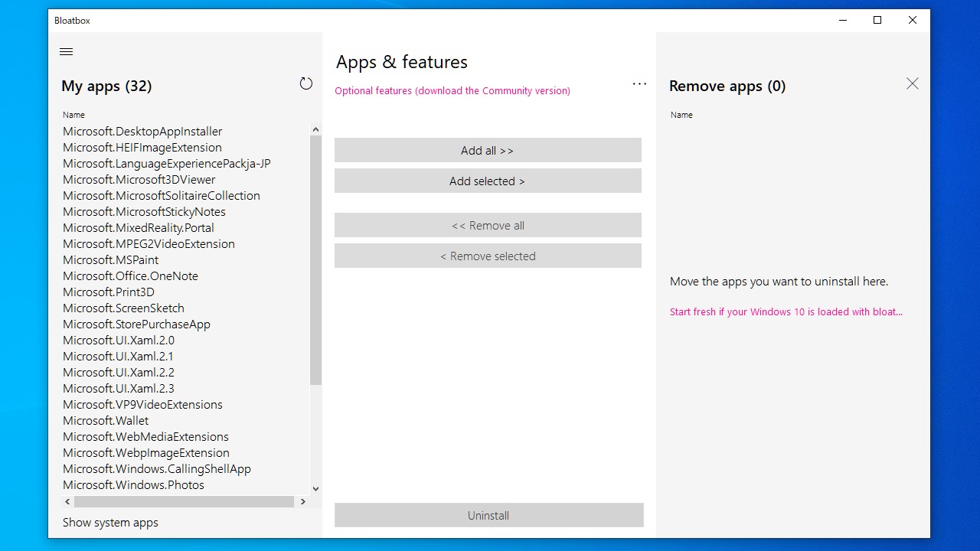
Task: Click the << Remove all button
Action: pyautogui.click(x=488, y=225)
